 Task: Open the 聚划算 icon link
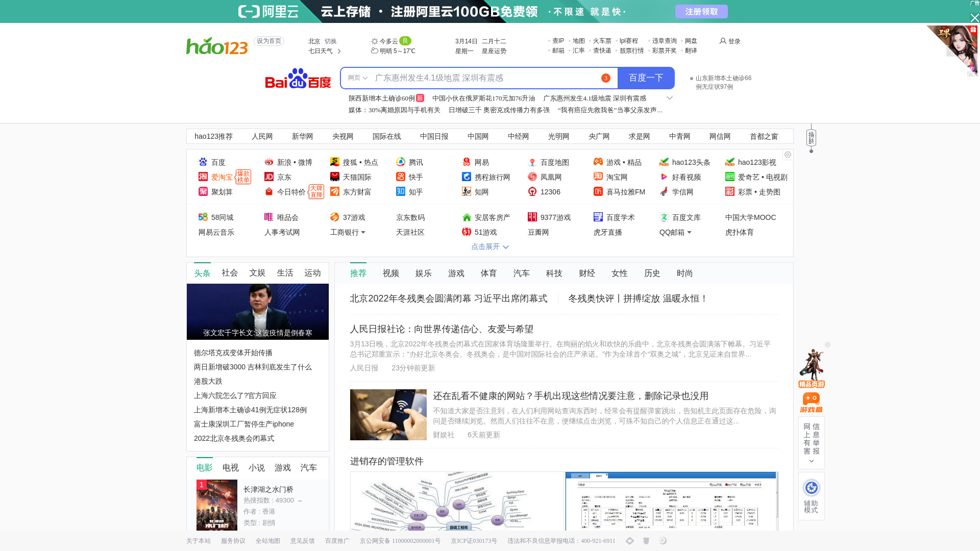[x=203, y=191]
